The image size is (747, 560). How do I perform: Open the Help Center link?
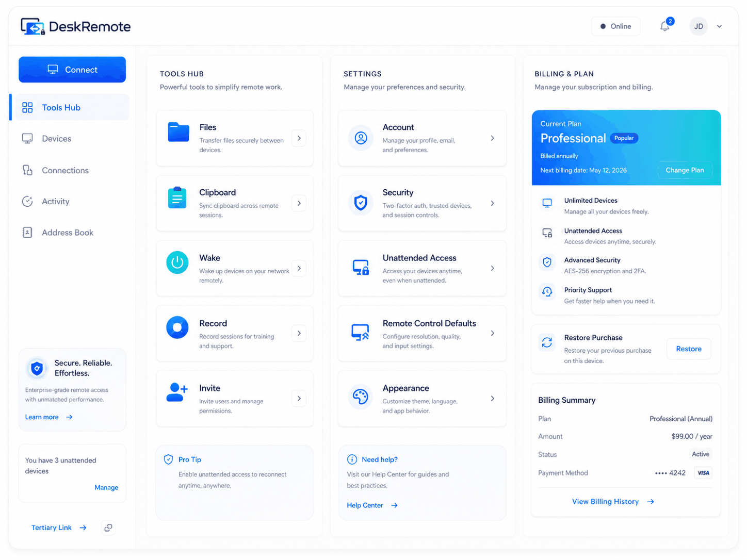(x=372, y=505)
